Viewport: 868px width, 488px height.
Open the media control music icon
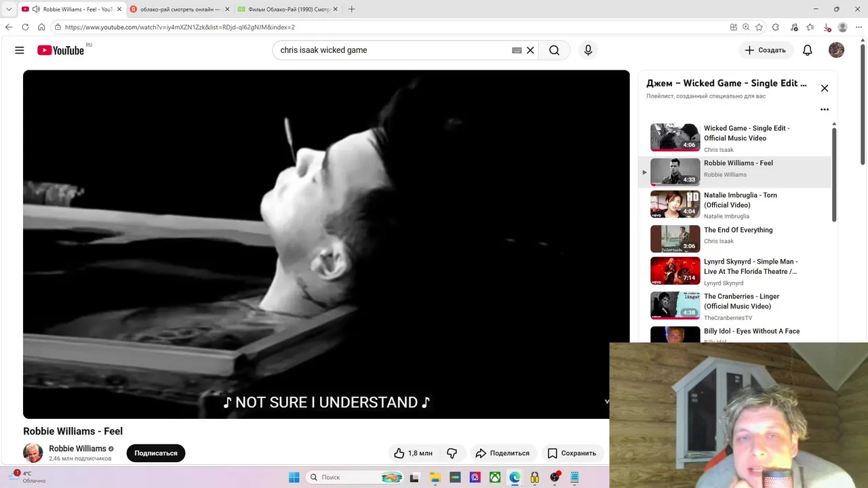(794, 27)
